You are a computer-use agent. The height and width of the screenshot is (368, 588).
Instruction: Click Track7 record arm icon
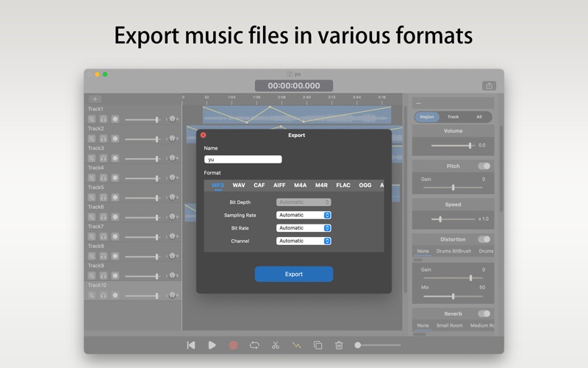click(x=115, y=236)
